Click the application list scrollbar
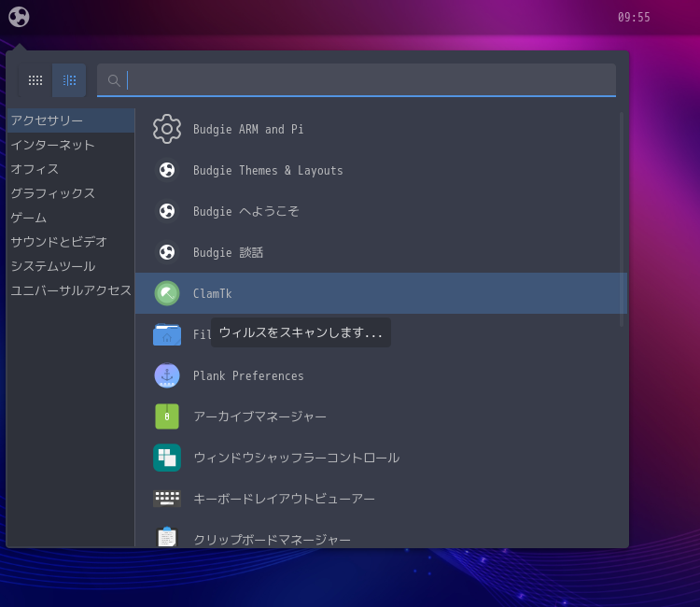 point(622,219)
